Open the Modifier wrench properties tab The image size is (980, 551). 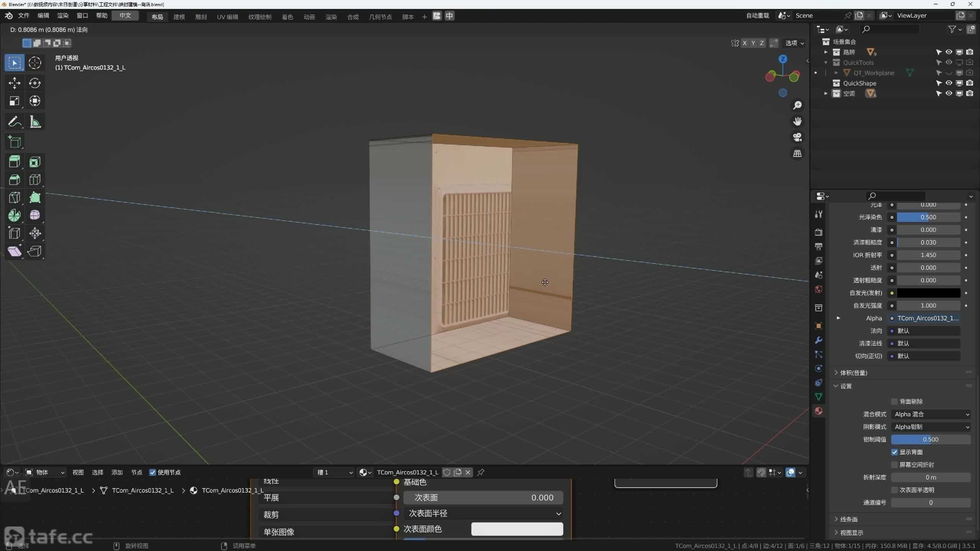click(x=818, y=340)
